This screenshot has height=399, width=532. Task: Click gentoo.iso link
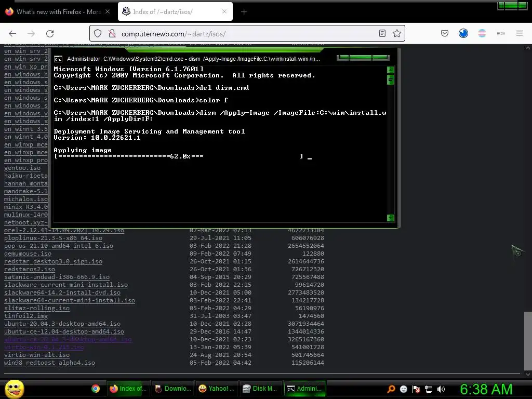[22, 168]
